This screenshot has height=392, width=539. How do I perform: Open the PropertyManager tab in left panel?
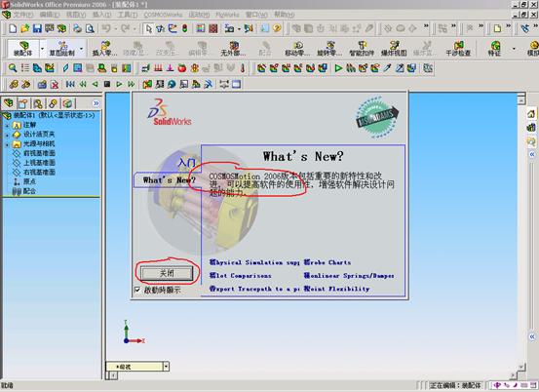pos(23,103)
